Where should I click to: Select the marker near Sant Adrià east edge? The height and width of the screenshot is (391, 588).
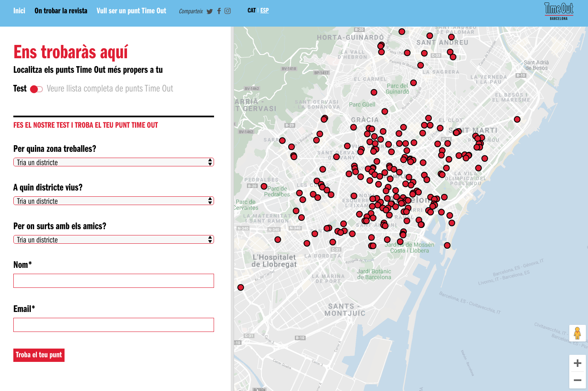(x=517, y=119)
